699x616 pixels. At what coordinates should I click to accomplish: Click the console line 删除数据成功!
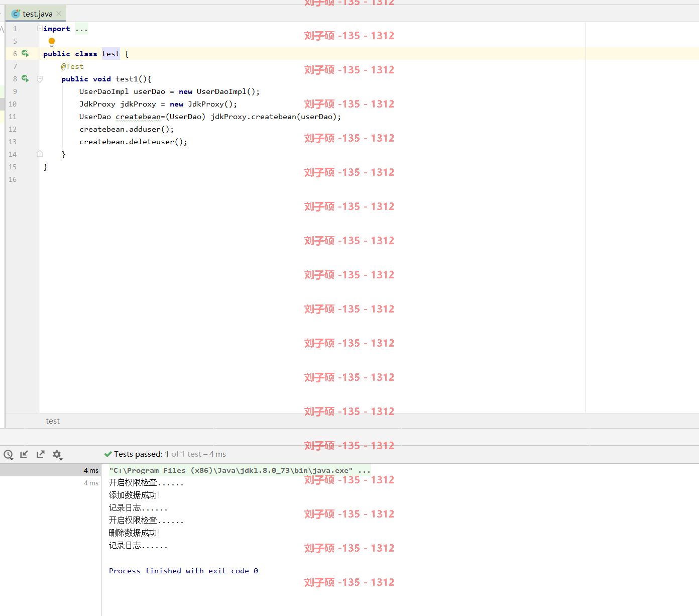(x=135, y=533)
